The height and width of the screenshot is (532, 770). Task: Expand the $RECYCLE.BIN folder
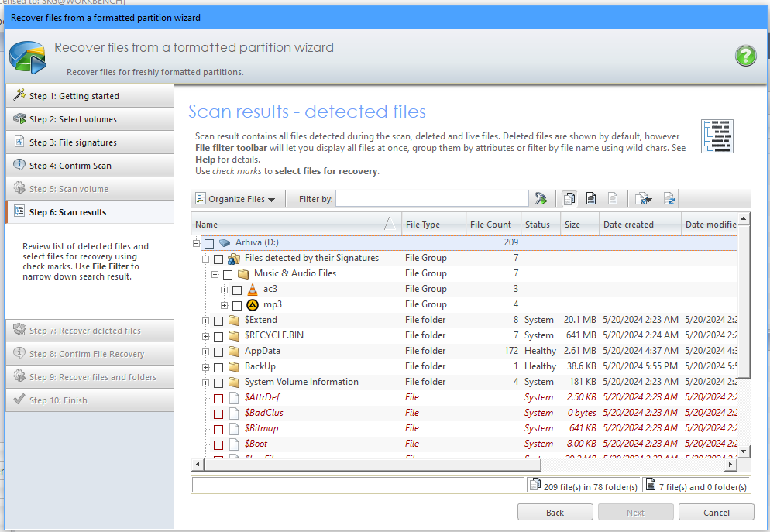point(206,337)
